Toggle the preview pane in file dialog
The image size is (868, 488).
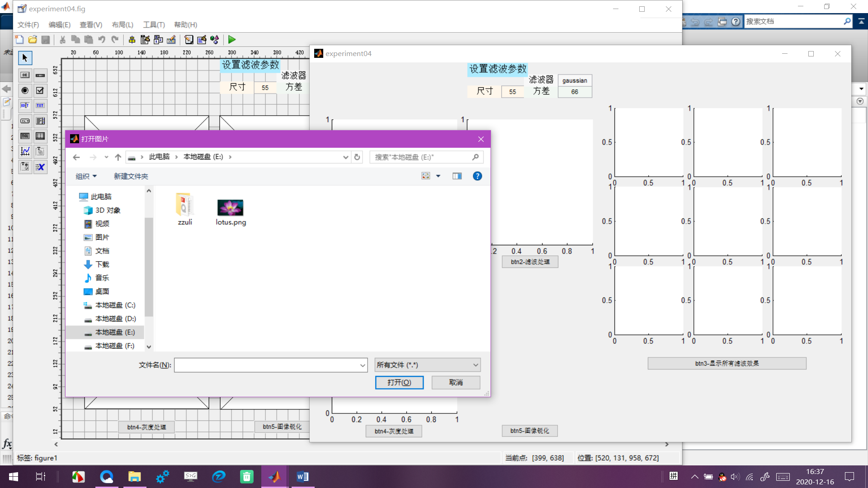457,176
